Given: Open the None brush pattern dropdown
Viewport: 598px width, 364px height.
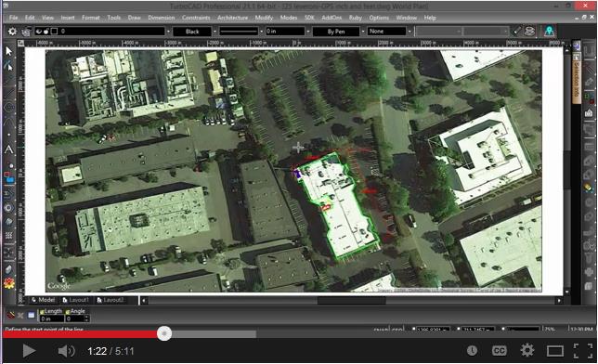Looking at the screenshot, I should (x=409, y=32).
